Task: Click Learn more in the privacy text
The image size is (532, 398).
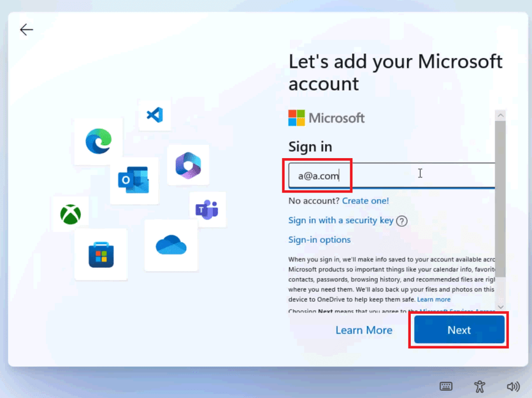Action: (x=434, y=299)
